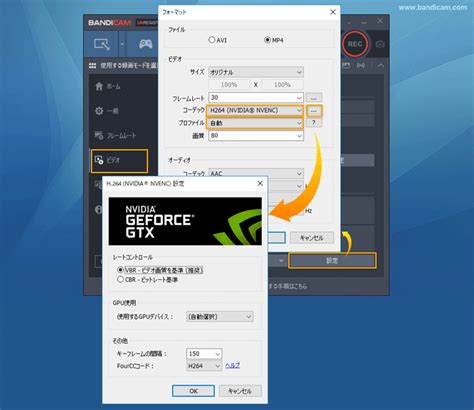Open the preset dropdown arrow left of 設定
The image size is (474, 410).
[281, 261]
